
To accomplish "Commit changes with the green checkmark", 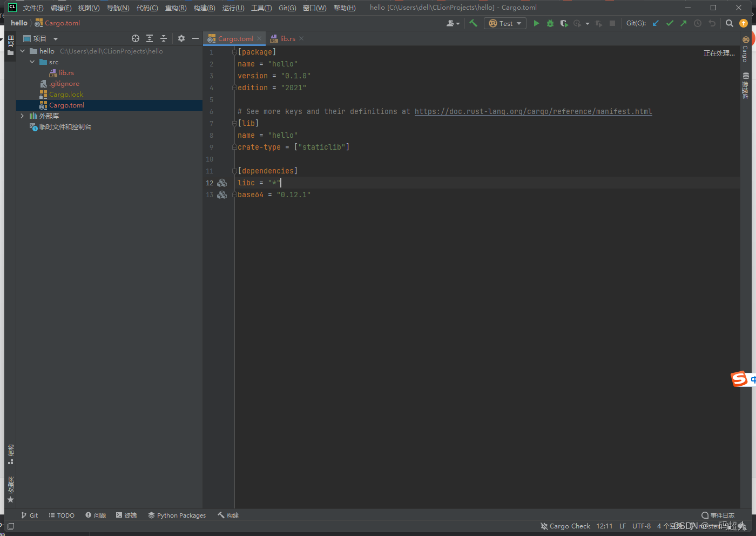I will point(670,23).
